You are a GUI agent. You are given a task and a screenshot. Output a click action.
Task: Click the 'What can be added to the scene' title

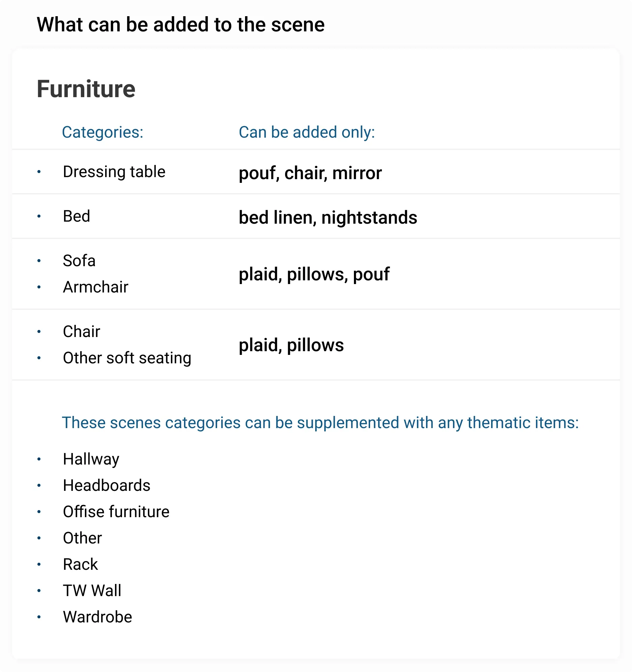[180, 25]
